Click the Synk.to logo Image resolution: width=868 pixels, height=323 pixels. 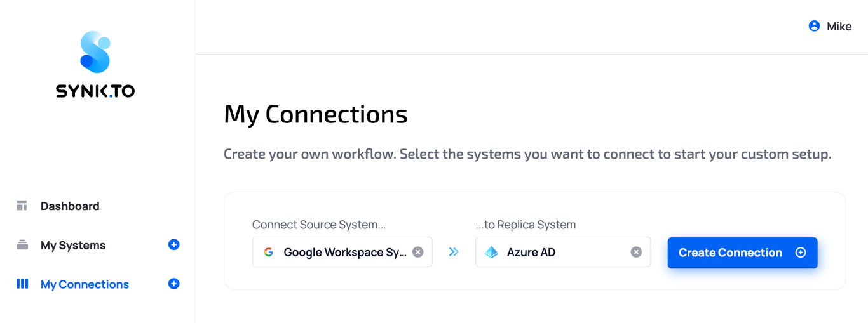click(x=95, y=65)
